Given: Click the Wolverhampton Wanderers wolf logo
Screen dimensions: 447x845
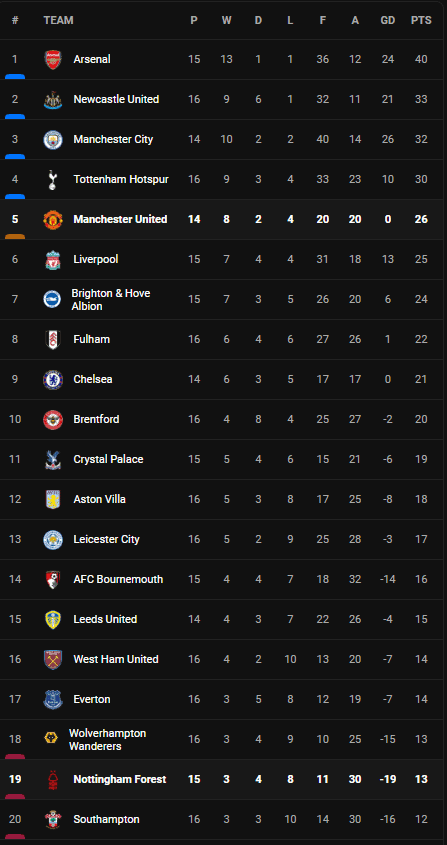Looking at the screenshot, I should pos(51,739).
